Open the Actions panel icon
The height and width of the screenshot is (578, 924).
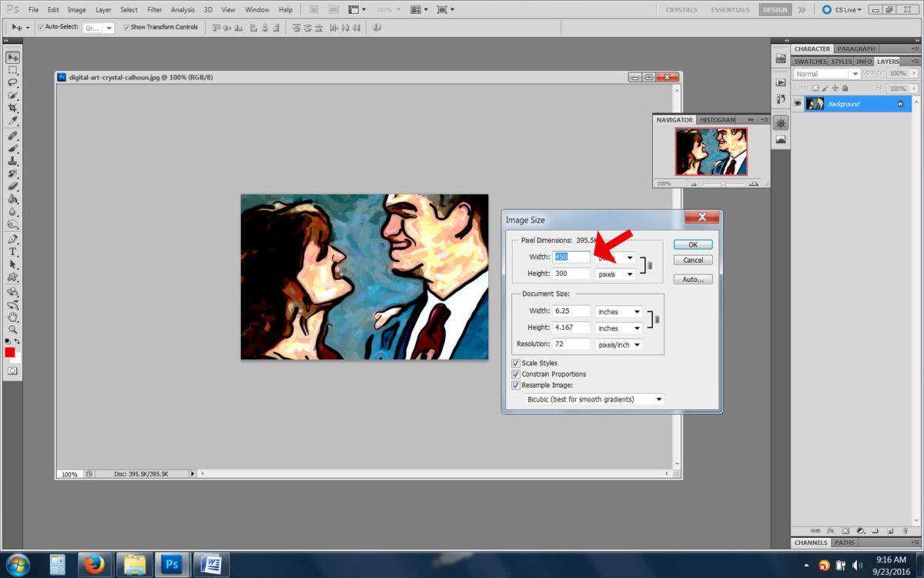point(781,82)
